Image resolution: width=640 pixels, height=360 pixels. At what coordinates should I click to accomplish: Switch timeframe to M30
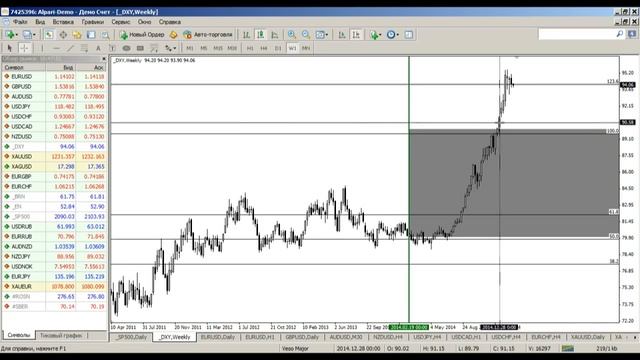coord(232,48)
